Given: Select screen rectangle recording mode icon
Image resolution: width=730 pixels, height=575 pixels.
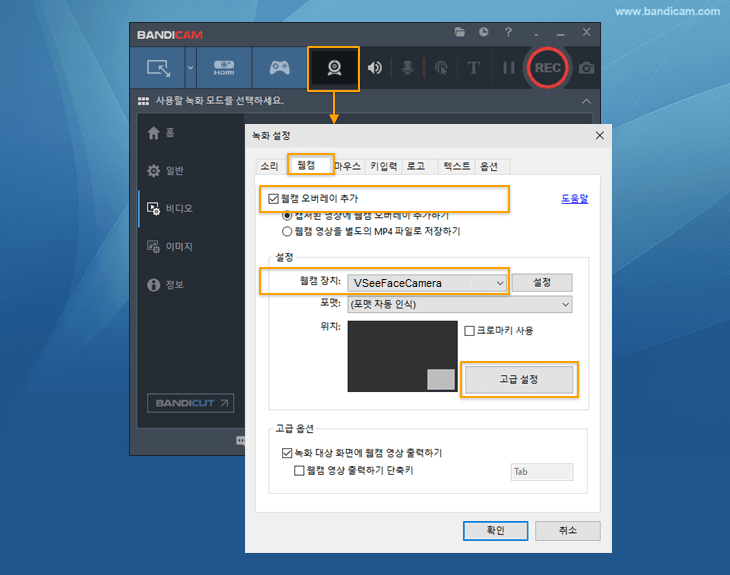Looking at the screenshot, I should tap(158, 68).
